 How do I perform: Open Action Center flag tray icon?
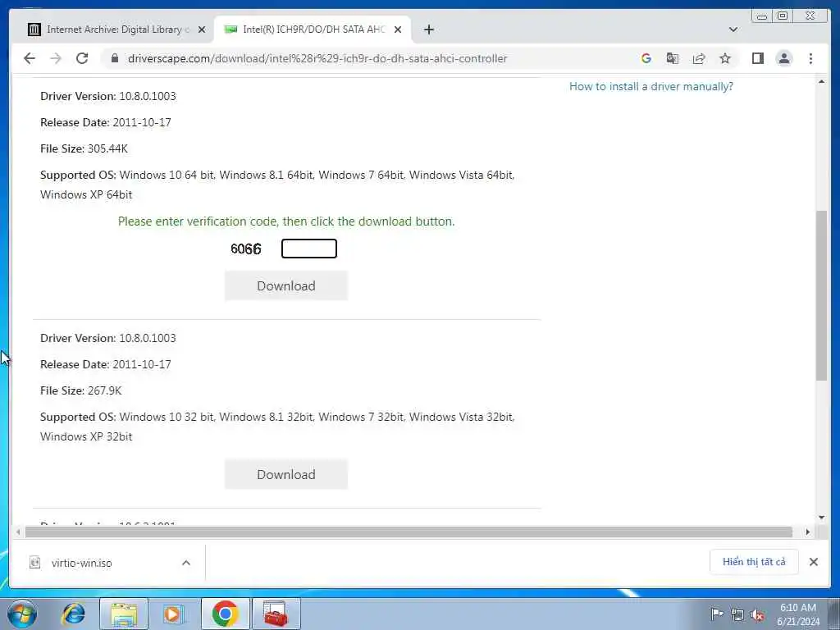(x=716, y=614)
